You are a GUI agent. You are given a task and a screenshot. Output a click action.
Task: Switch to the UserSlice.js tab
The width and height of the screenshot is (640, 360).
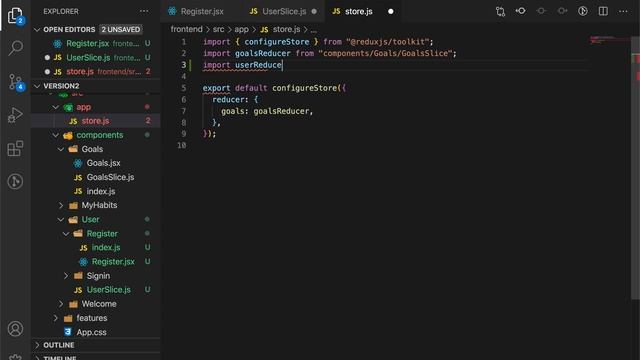(x=283, y=11)
